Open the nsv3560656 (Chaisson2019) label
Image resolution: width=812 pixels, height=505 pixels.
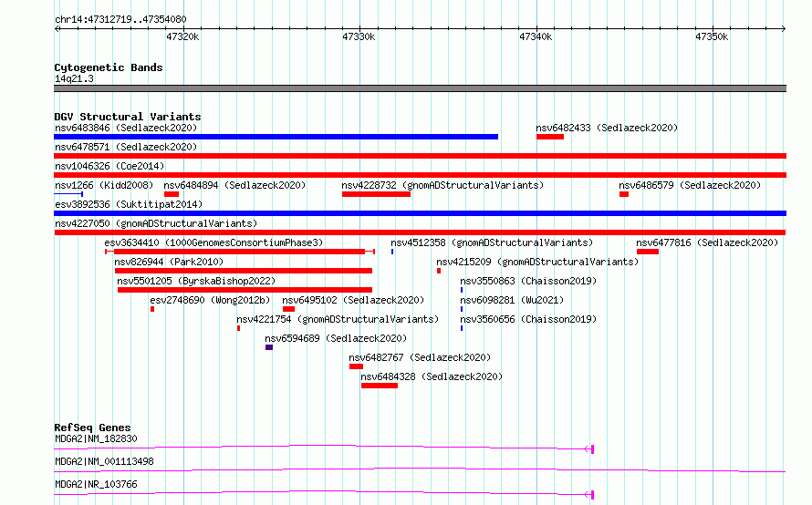528,319
